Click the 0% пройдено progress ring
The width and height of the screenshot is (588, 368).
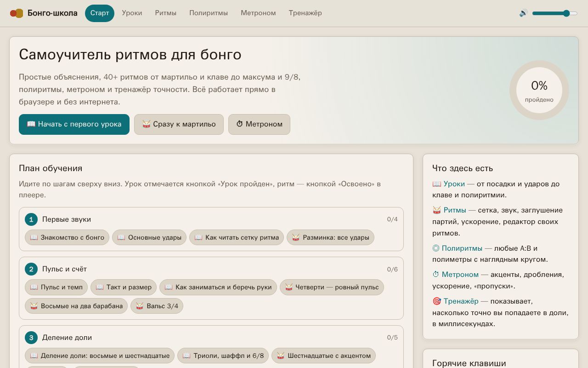[x=539, y=90]
